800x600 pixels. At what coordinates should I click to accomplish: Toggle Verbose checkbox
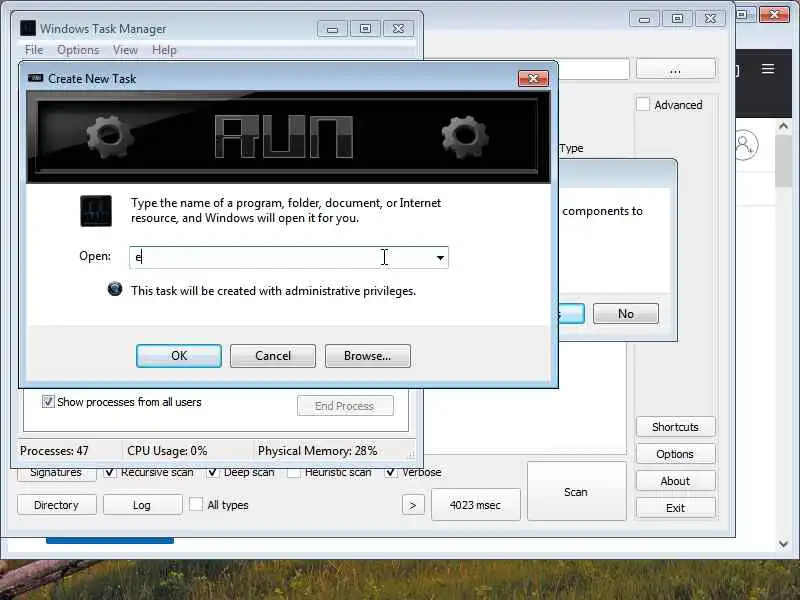[391, 473]
